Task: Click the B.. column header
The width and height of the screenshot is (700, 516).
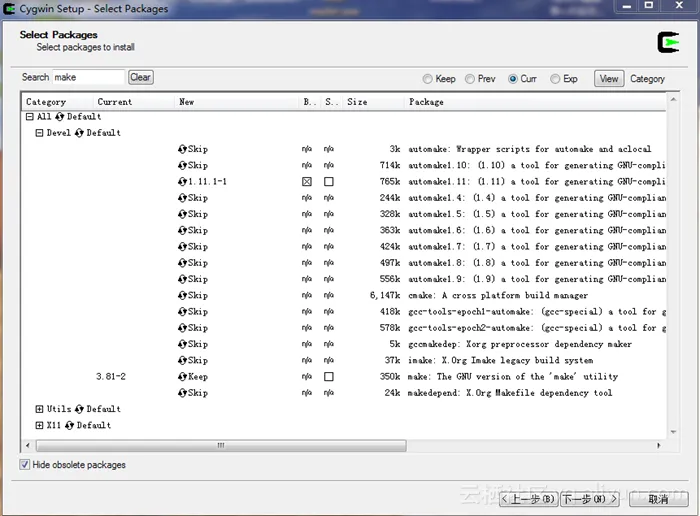Action: coord(309,102)
